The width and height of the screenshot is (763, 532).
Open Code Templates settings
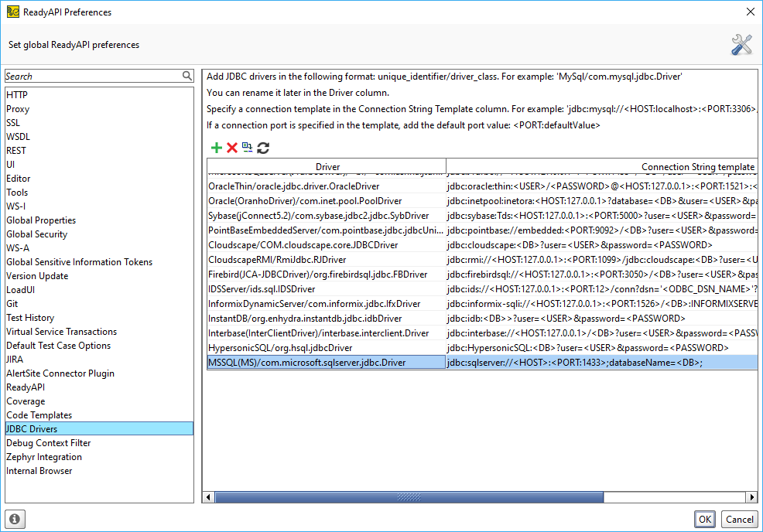click(99, 415)
